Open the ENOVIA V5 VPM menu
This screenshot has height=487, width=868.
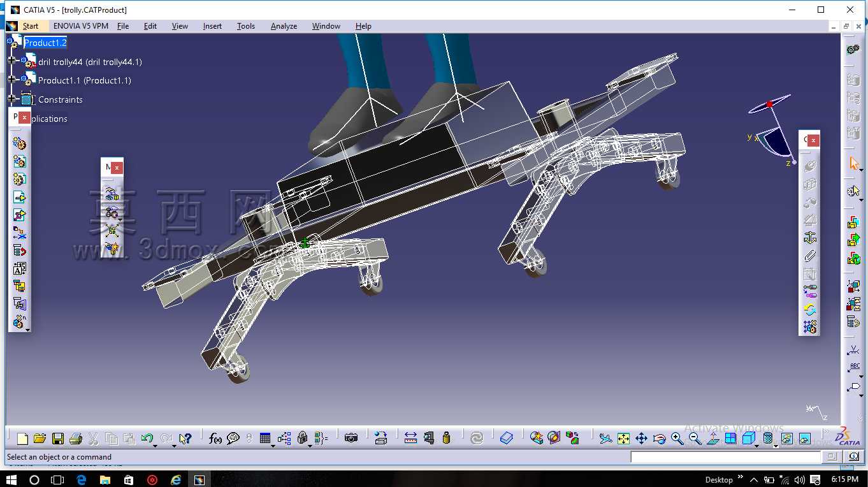(81, 26)
